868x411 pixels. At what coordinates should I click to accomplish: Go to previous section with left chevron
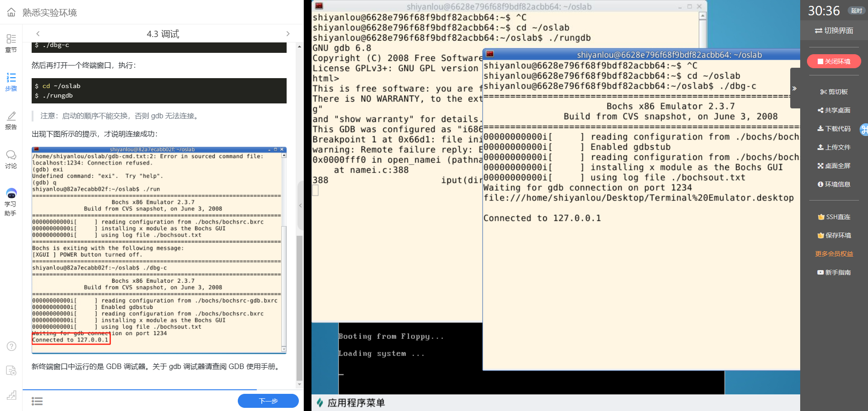pos(38,34)
